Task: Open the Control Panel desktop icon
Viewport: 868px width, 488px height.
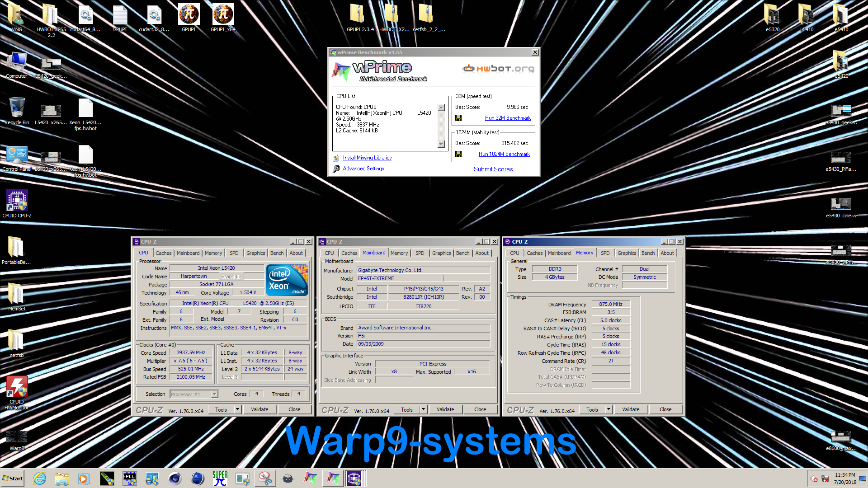Action: [x=17, y=155]
